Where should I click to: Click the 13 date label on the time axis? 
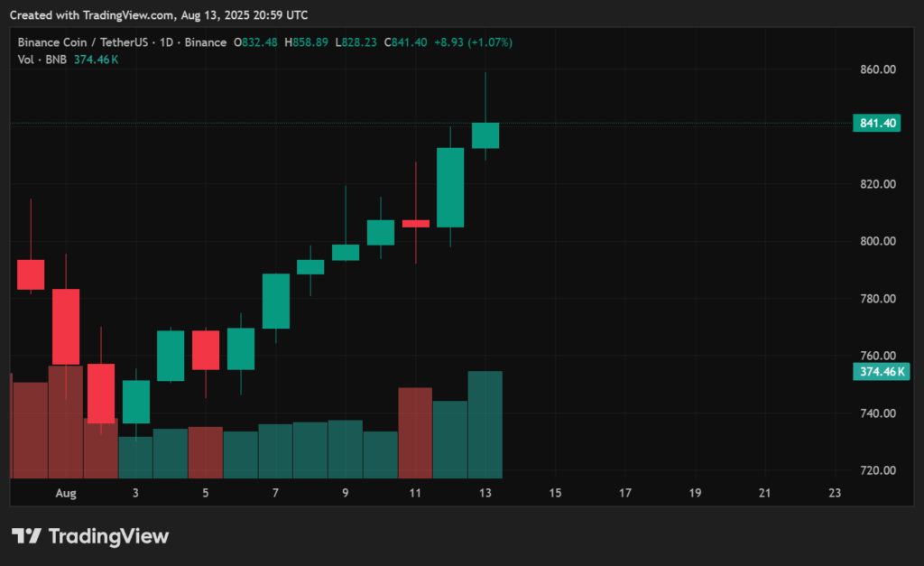485,493
